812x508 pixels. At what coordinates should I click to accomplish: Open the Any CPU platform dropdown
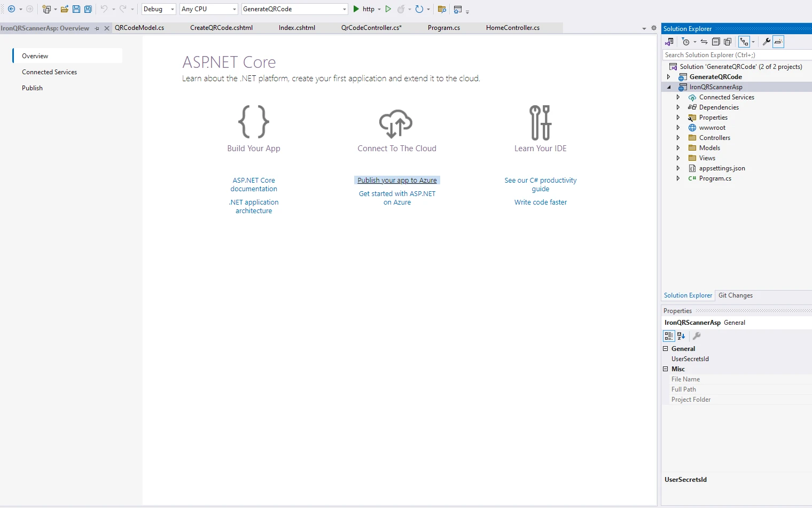[209, 9]
